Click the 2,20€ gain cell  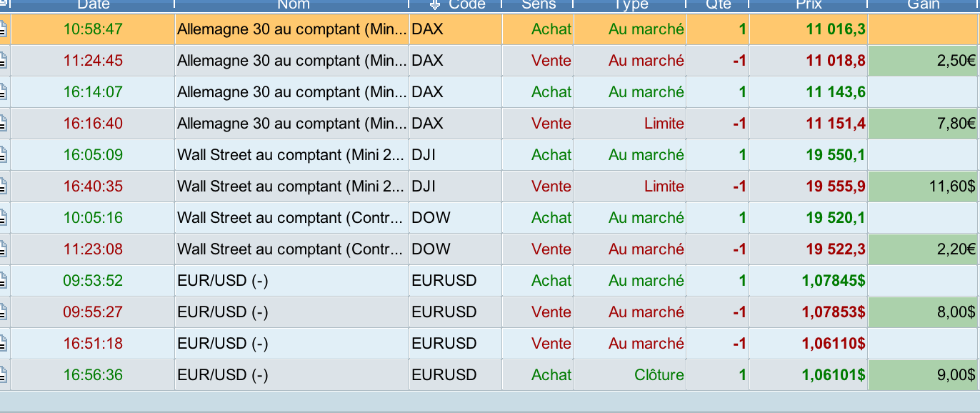924,249
